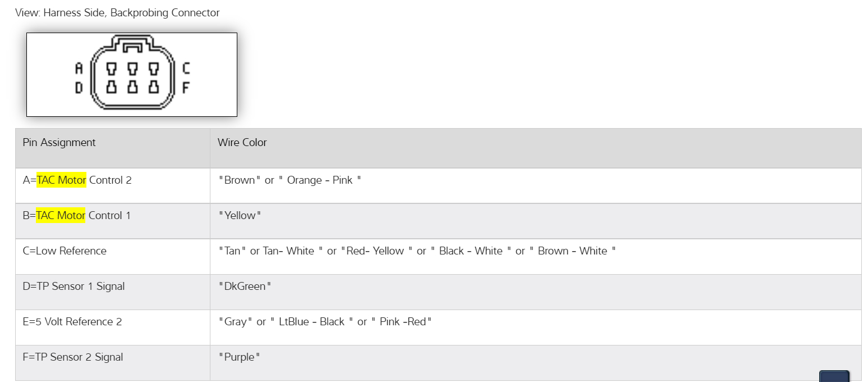
Task: Select the "C=Low Reference" cell
Action: tap(65, 251)
